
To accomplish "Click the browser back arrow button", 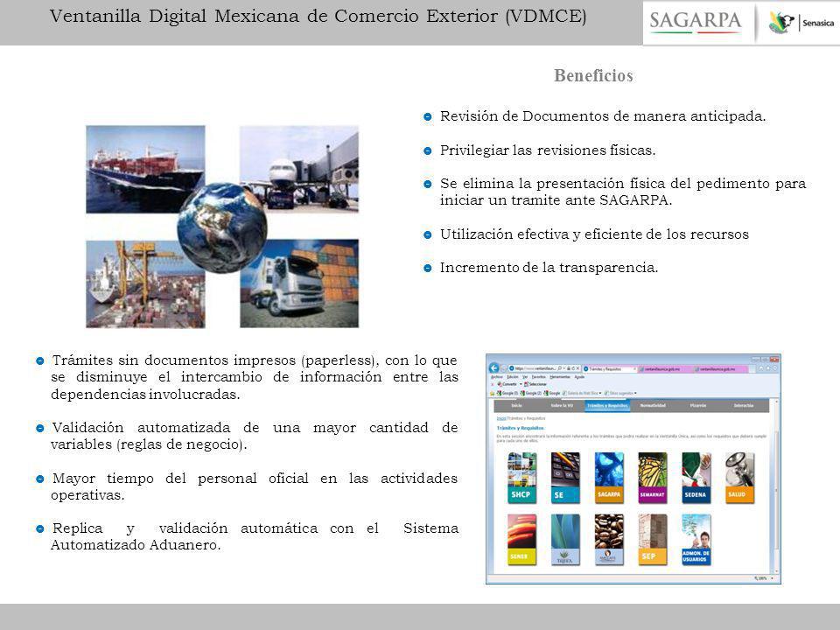I will [493, 368].
